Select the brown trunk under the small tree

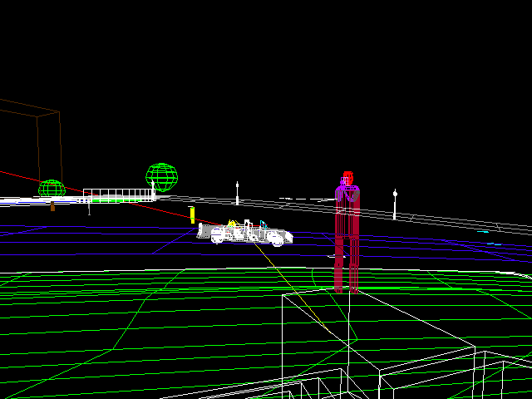coord(52,205)
